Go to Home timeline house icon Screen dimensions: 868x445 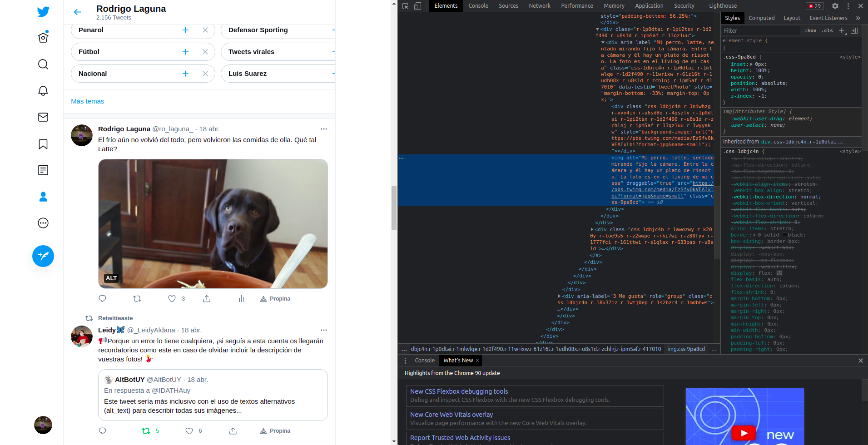[x=43, y=37]
